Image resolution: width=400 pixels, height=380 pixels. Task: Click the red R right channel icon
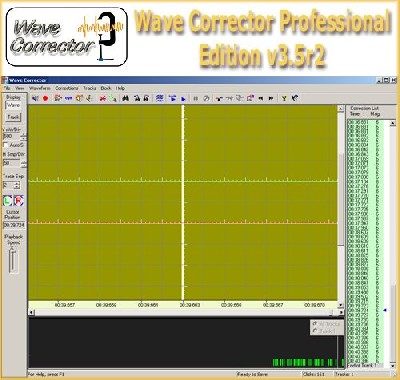[x=19, y=201]
